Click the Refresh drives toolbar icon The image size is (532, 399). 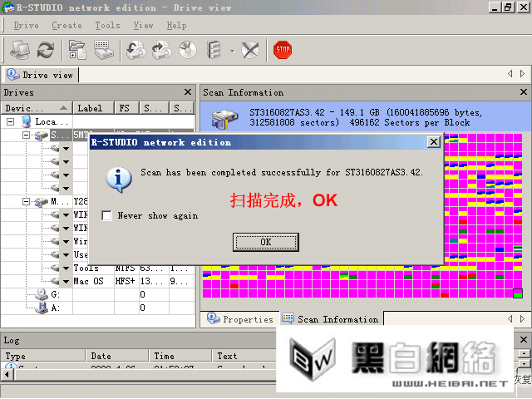tap(46, 50)
